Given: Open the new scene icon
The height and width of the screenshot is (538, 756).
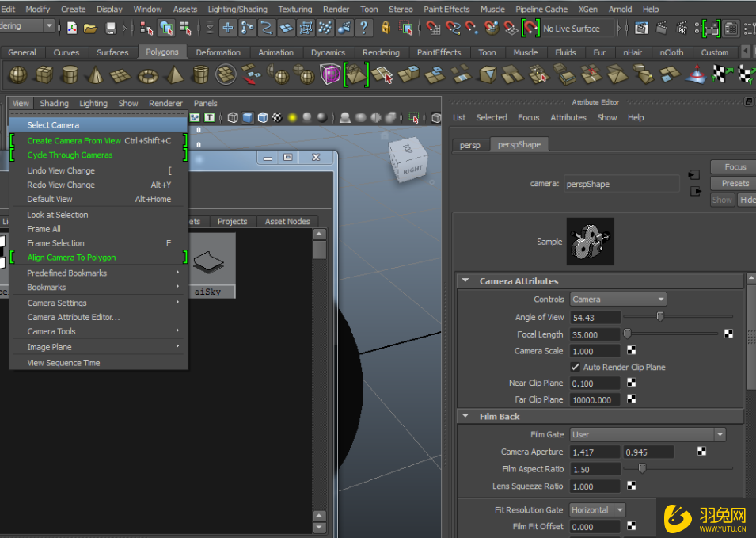Looking at the screenshot, I should point(72,28).
